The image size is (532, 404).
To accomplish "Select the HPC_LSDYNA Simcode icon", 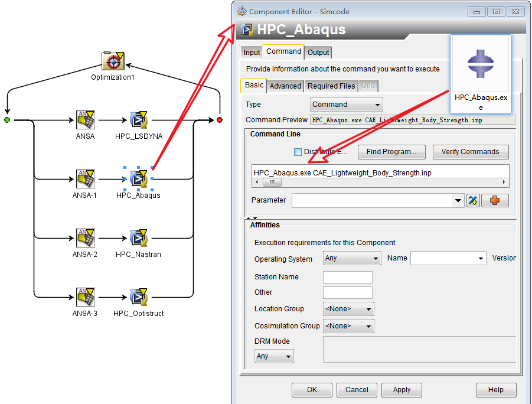I will click(138, 120).
